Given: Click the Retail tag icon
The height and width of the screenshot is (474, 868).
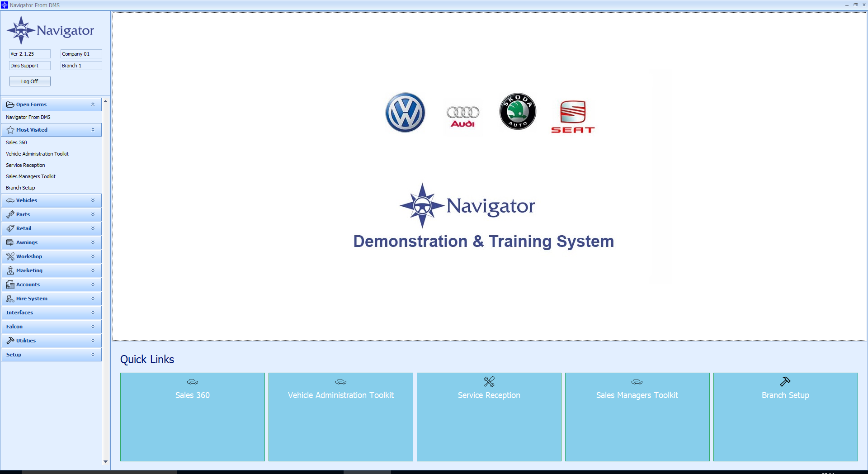Looking at the screenshot, I should 10,228.
